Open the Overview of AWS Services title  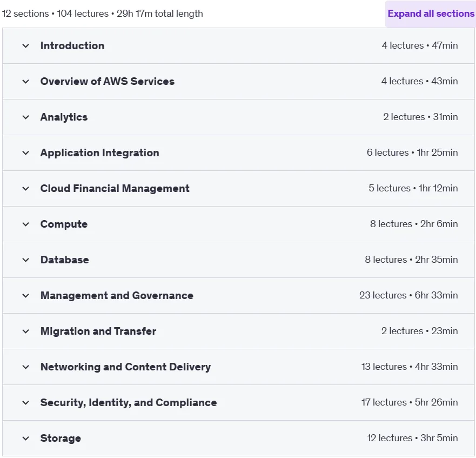pyautogui.click(x=108, y=81)
